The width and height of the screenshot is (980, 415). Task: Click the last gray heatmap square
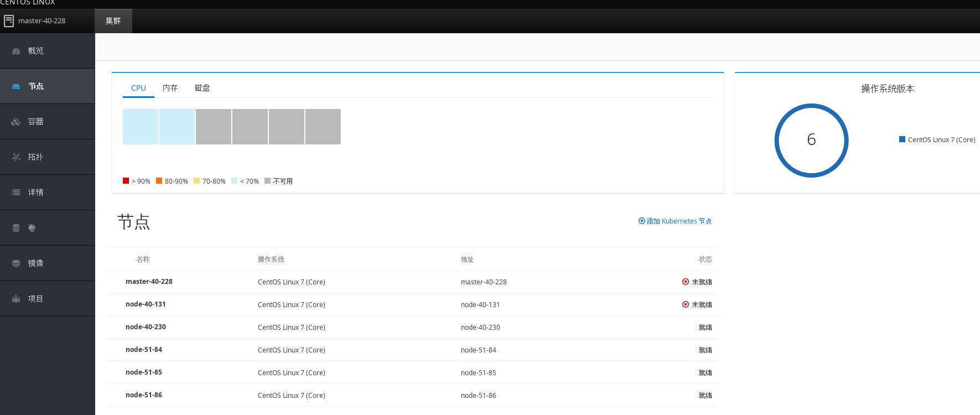323,127
